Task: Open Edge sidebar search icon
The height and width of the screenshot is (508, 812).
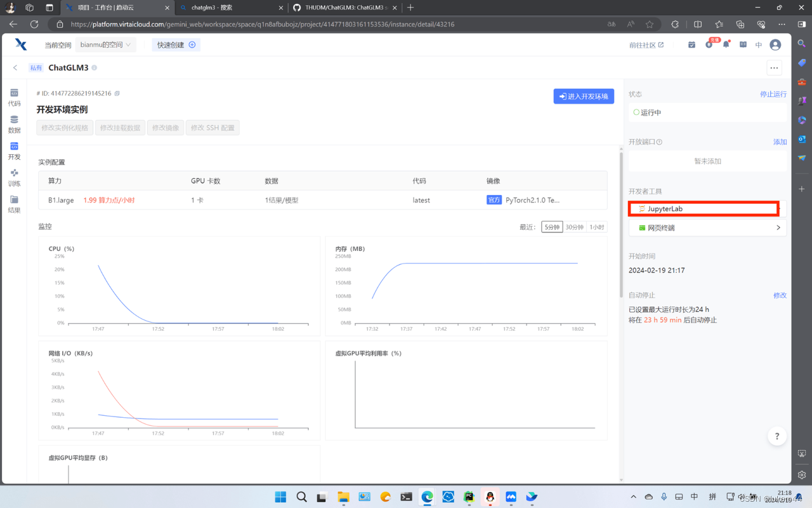Action: [x=802, y=44]
